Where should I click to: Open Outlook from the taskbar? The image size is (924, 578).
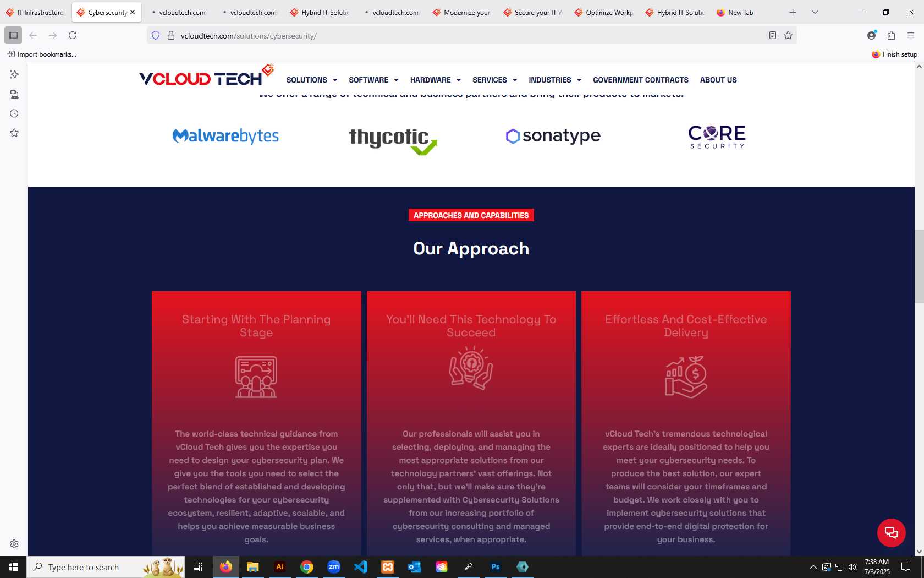[x=415, y=567]
